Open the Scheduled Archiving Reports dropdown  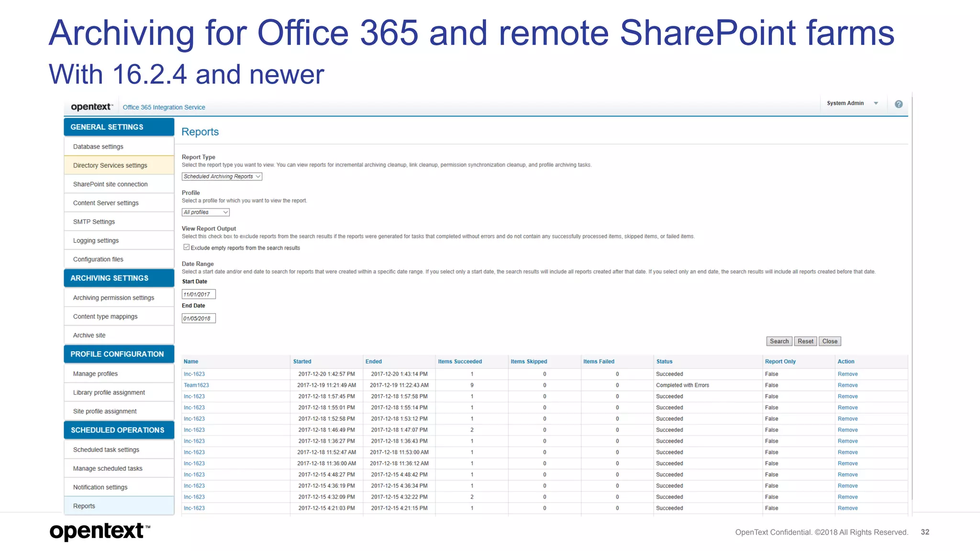coord(222,176)
